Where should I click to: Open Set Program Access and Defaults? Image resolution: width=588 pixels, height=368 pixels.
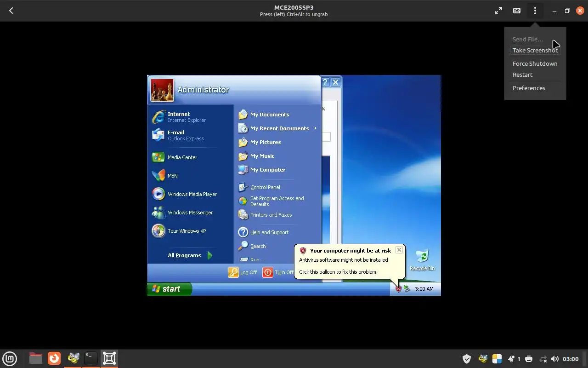(x=278, y=201)
